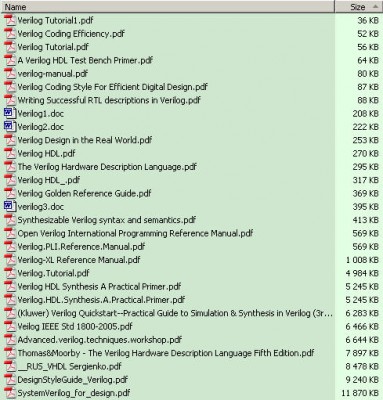Click the PDF icon for __RUS_VHDL Sergienko.pdf

point(10,366)
